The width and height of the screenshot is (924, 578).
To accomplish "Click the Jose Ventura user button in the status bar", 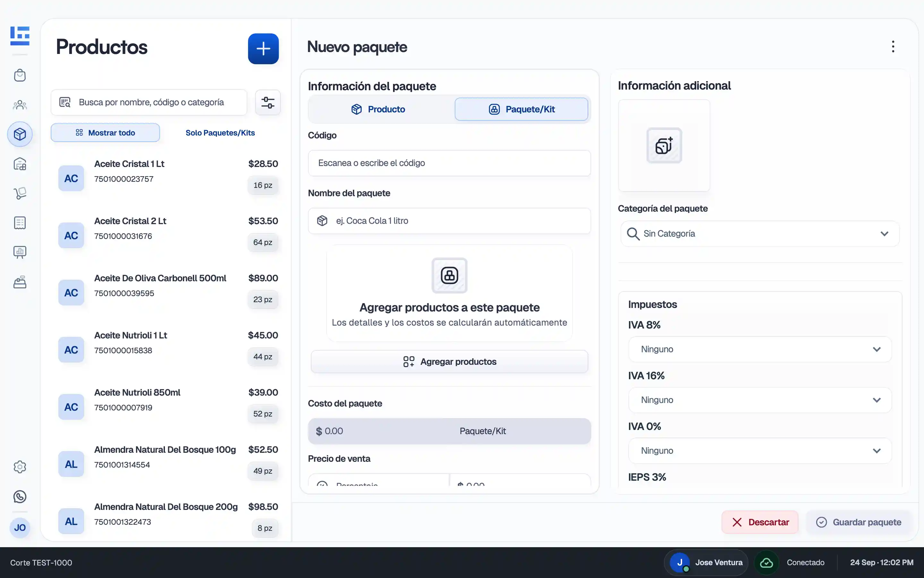I will [x=706, y=562].
